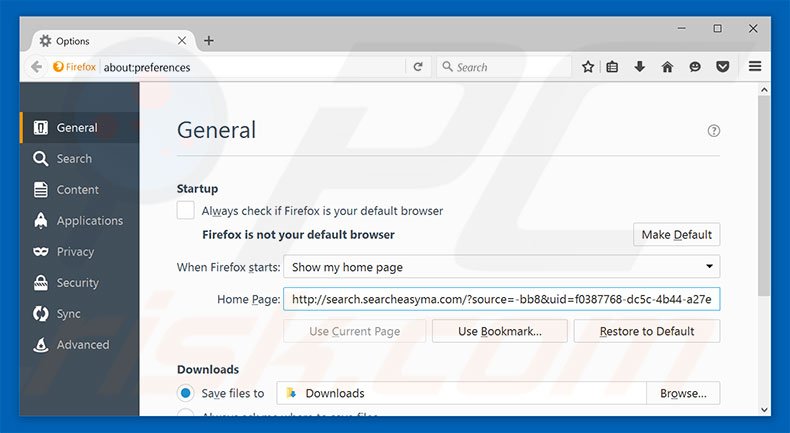Click the back arrow navigation button
The height and width of the screenshot is (433, 790).
[36, 67]
